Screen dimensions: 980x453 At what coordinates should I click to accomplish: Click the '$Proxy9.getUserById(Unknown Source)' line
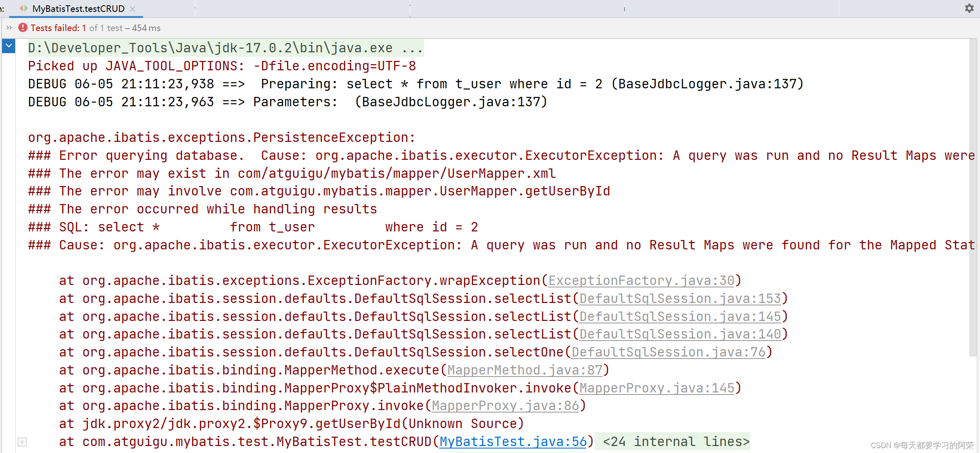[x=291, y=424]
